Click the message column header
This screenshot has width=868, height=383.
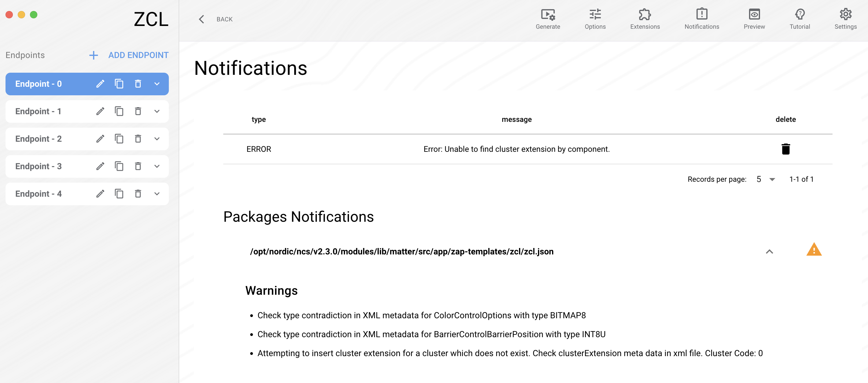pos(516,119)
